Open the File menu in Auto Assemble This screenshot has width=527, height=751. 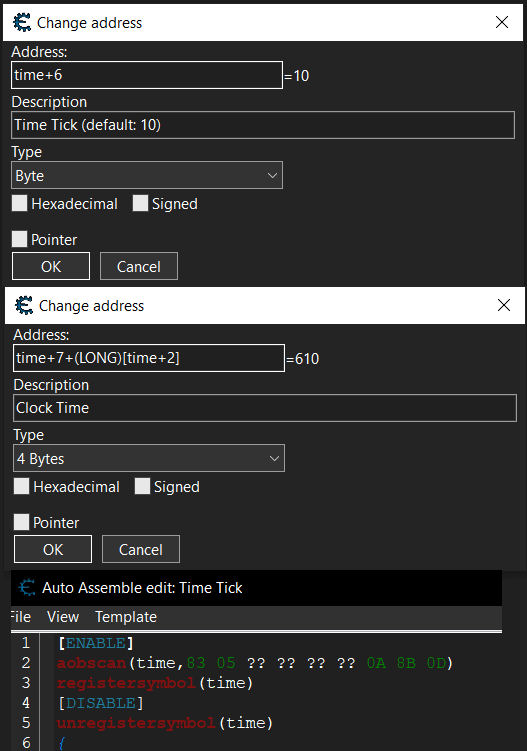tap(21, 617)
